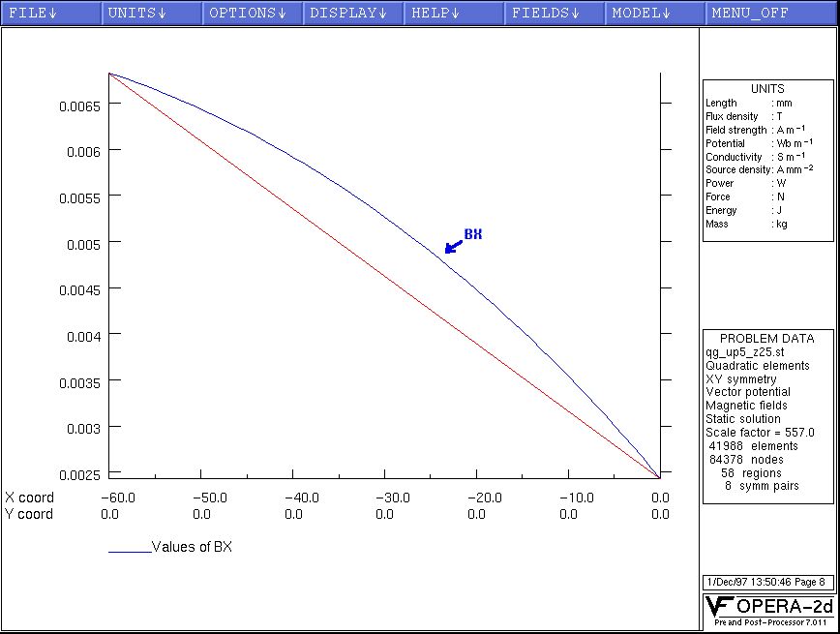The width and height of the screenshot is (840, 634).
Task: Click the -60.0 x-axis value
Action: click(118, 498)
